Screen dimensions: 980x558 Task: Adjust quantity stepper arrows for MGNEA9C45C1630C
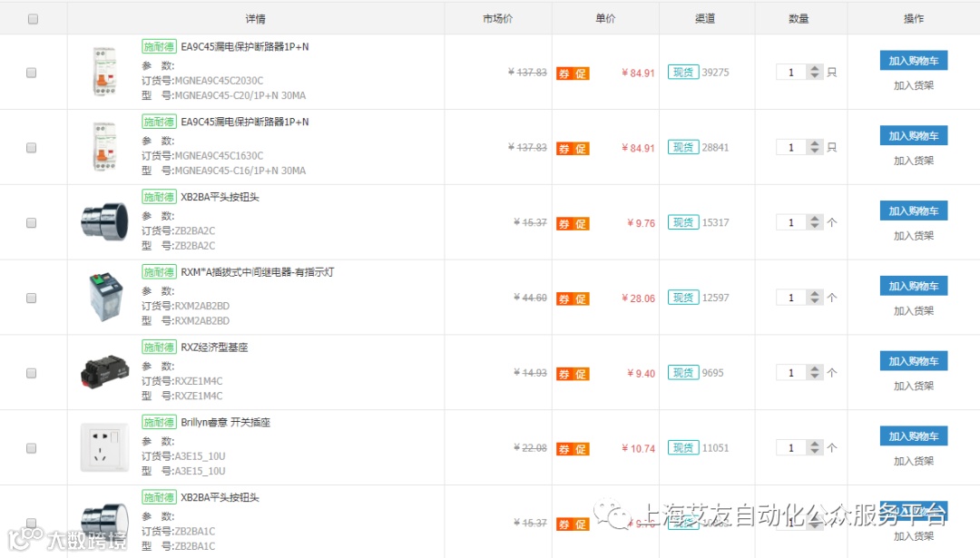pos(814,147)
